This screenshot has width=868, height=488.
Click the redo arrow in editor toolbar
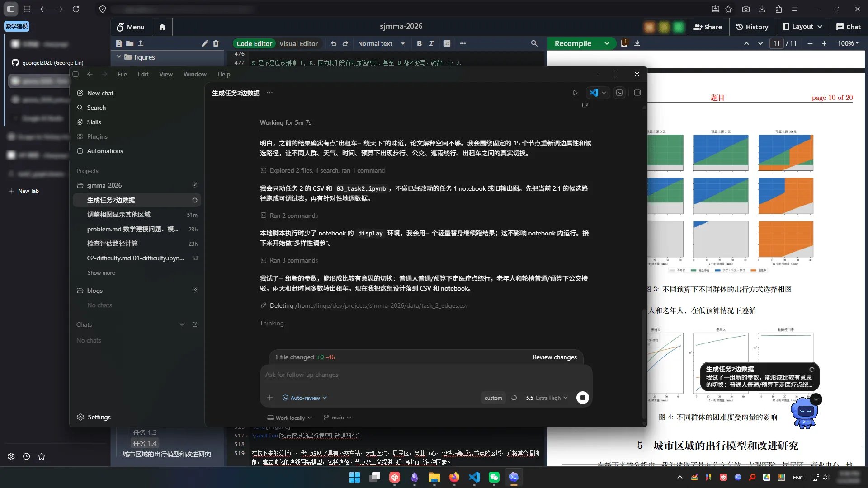[x=345, y=44]
